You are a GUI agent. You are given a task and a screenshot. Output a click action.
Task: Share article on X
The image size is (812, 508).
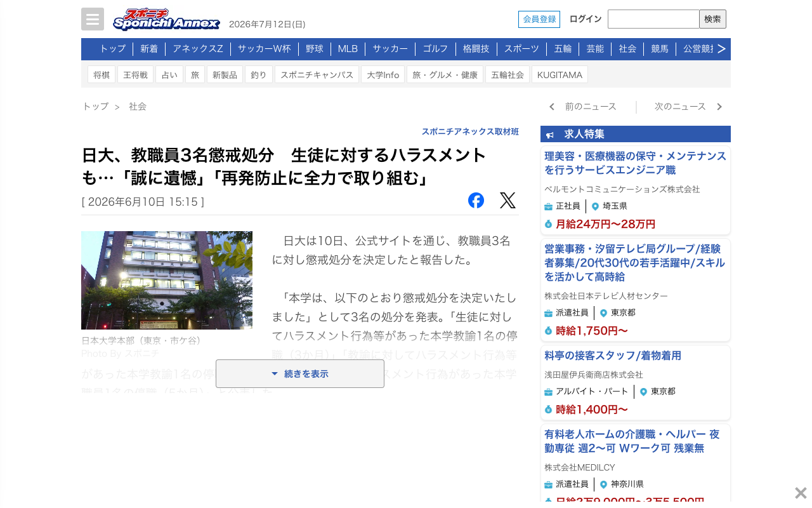[x=507, y=200]
